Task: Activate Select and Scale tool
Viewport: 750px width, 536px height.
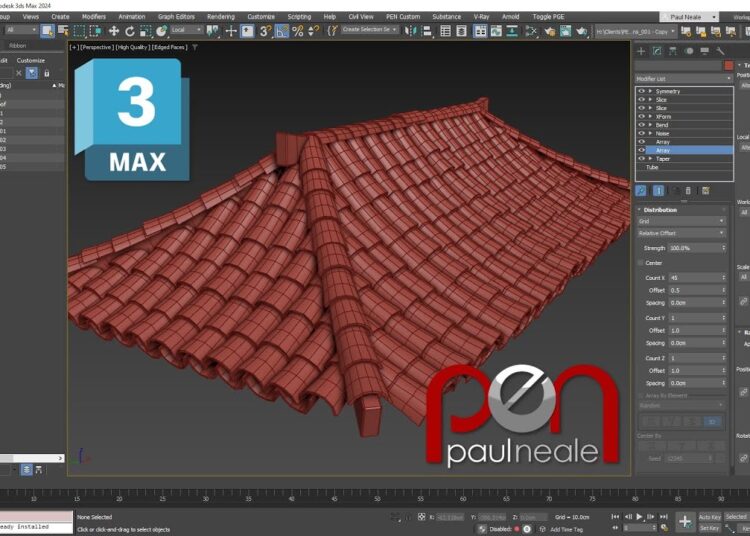Action: coord(145,31)
